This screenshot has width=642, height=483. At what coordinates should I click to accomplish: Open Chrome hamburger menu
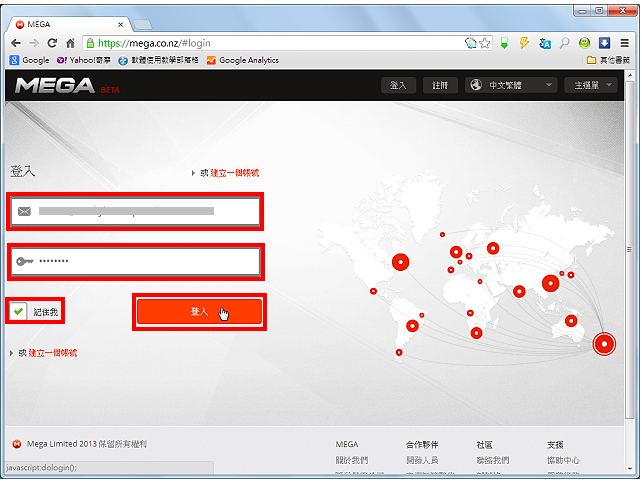pos(624,43)
